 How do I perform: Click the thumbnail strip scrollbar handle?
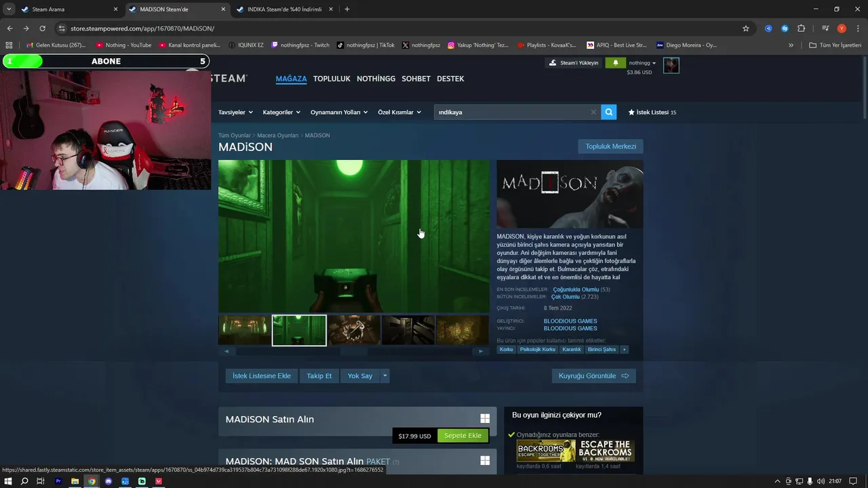pos(353,351)
